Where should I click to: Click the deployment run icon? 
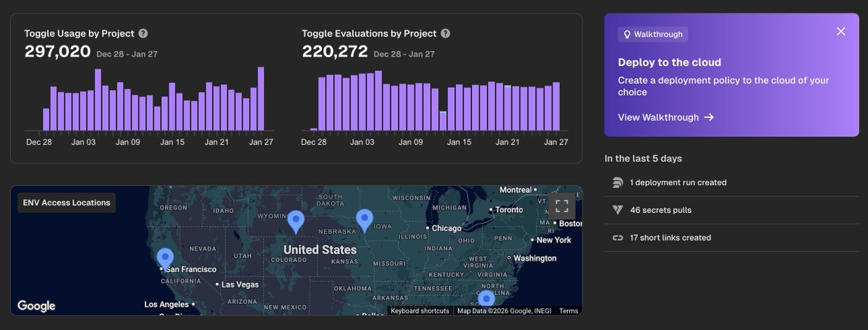coord(618,182)
